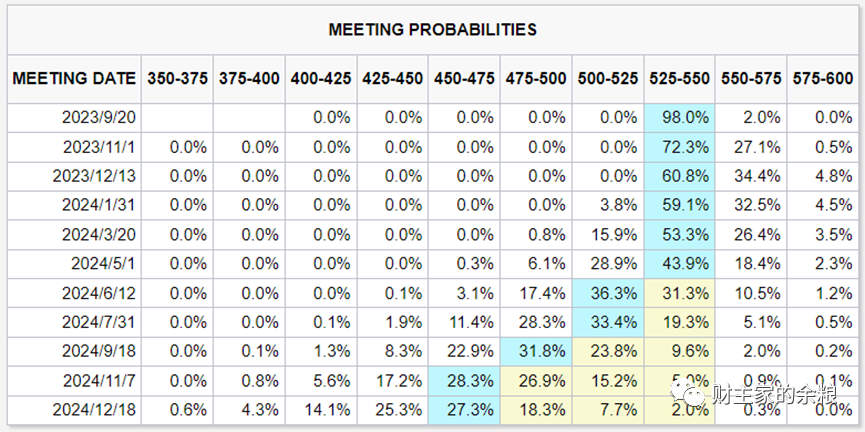865x432 pixels.
Task: Click the blue 27.3% cell
Action: coord(464,410)
